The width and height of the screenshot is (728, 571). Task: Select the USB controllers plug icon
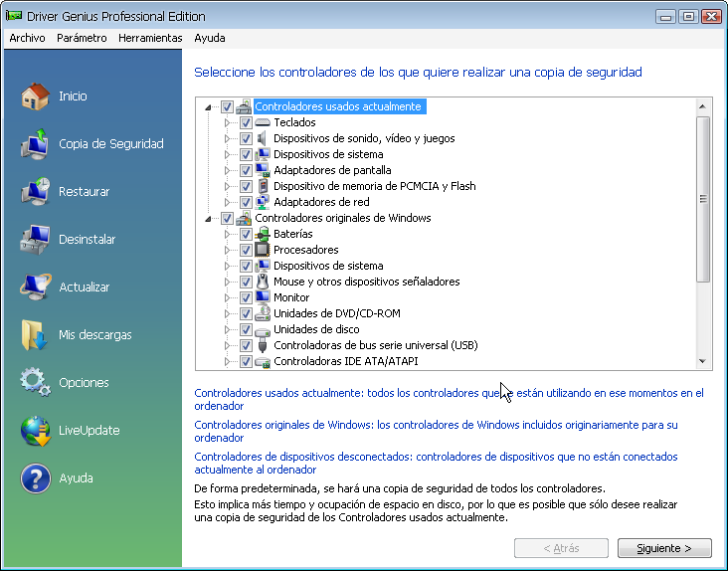pos(263,345)
